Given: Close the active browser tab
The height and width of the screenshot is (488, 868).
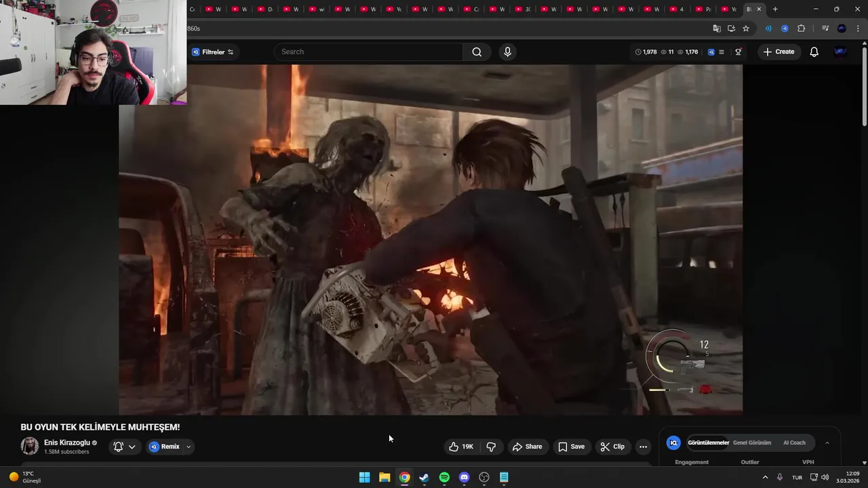Looking at the screenshot, I should point(759,9).
